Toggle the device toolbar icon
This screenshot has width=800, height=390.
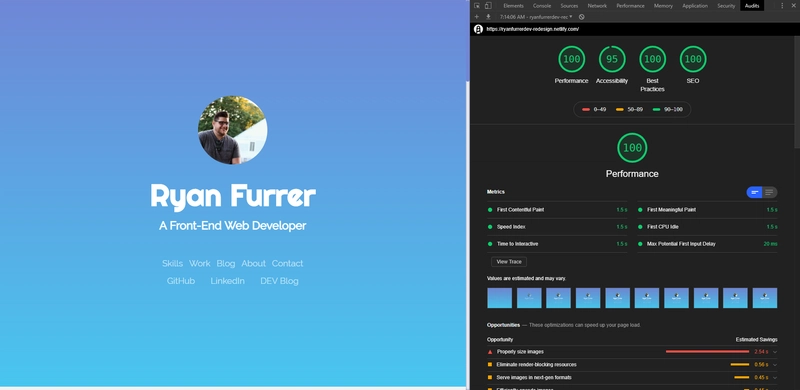coord(488,6)
